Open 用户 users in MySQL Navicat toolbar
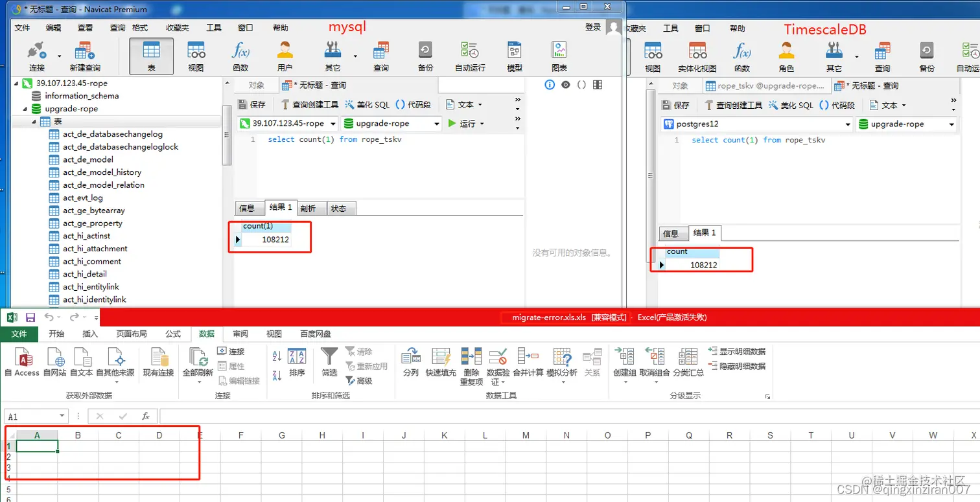The height and width of the screenshot is (502, 980). 285,56
